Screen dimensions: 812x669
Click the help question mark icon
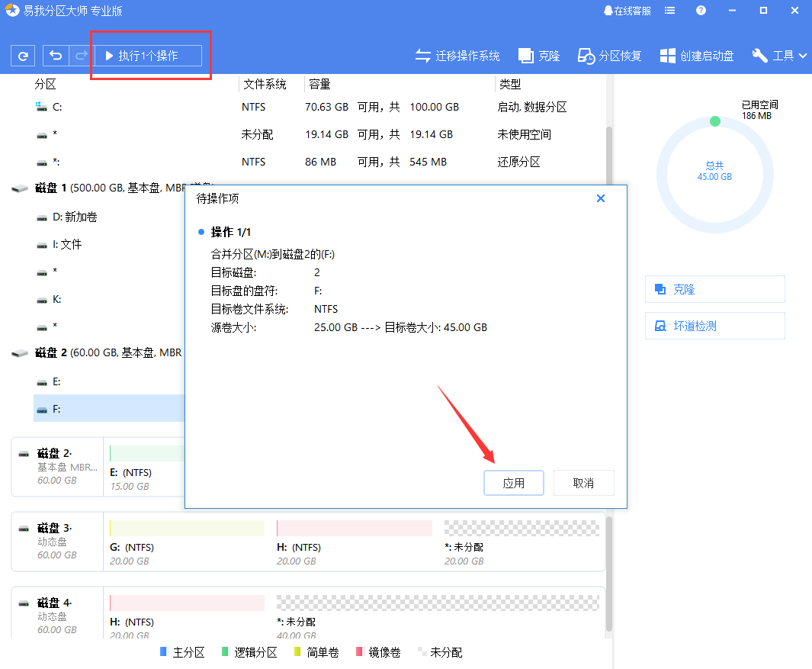click(701, 11)
